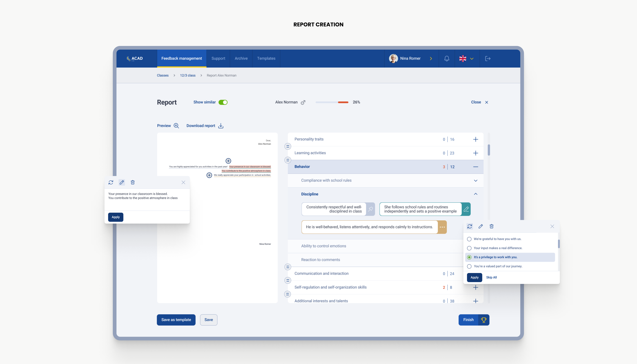The image size is (637, 364).
Task: Click the drag handle above Communication and interaction
Action: coord(288,267)
